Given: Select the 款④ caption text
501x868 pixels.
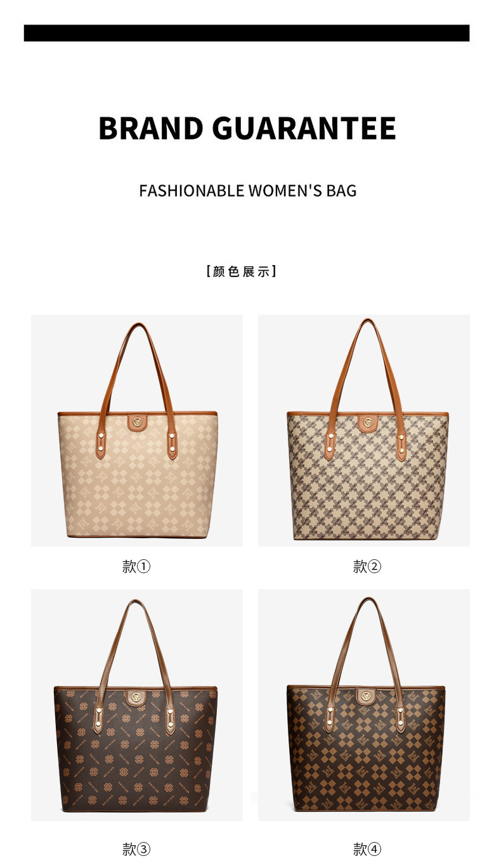Looking at the screenshot, I should pos(367,848).
